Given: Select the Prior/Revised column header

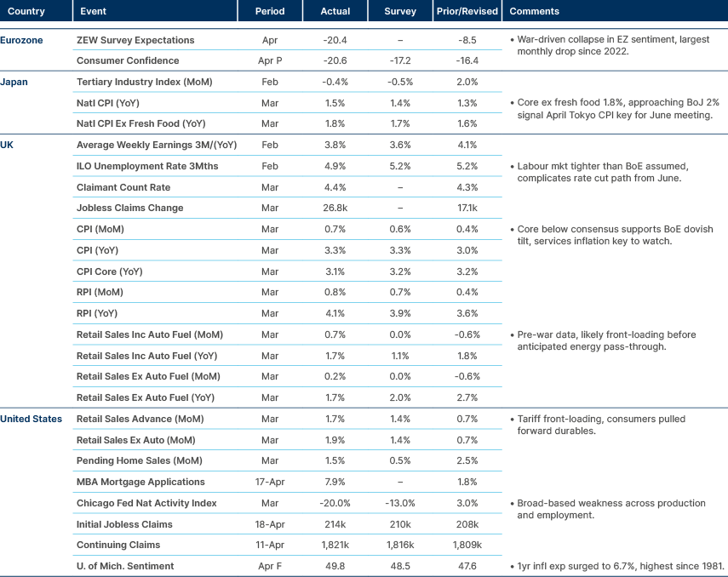Looking at the screenshot, I should tap(467, 10).
